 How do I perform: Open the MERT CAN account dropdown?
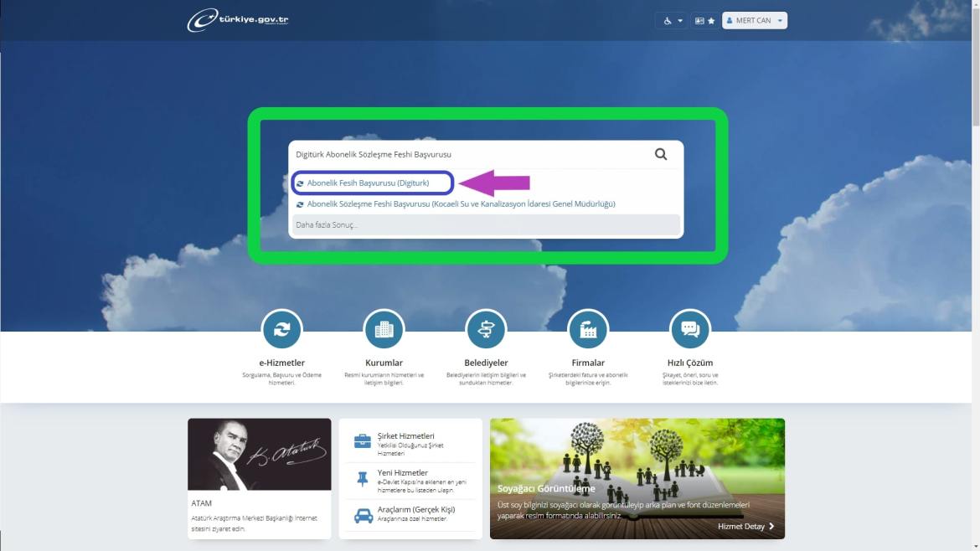point(753,20)
